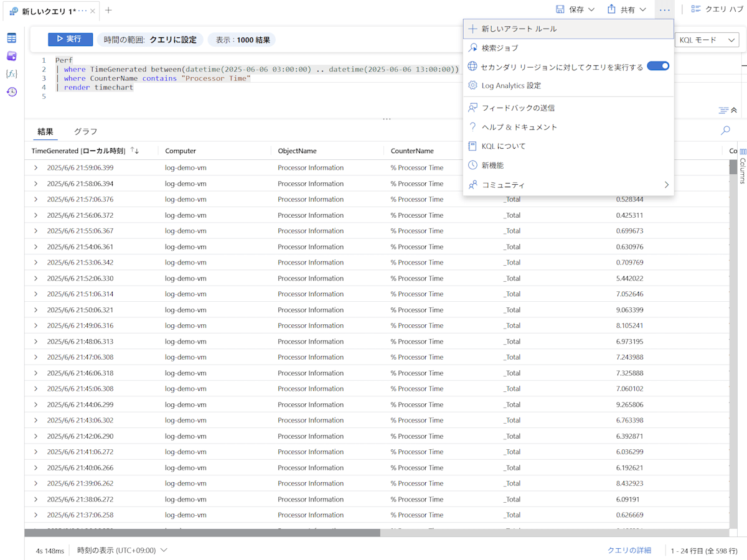Choose フィードバックの送信 menu item

(x=568, y=108)
